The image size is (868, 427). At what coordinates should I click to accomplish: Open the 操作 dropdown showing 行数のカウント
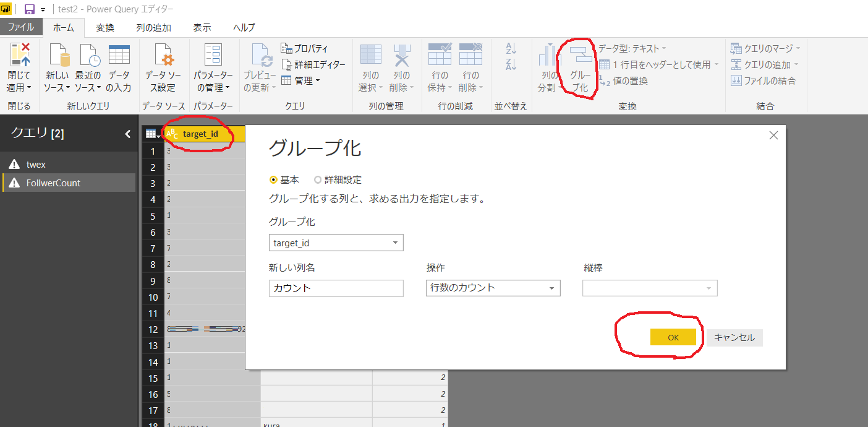[x=552, y=288]
